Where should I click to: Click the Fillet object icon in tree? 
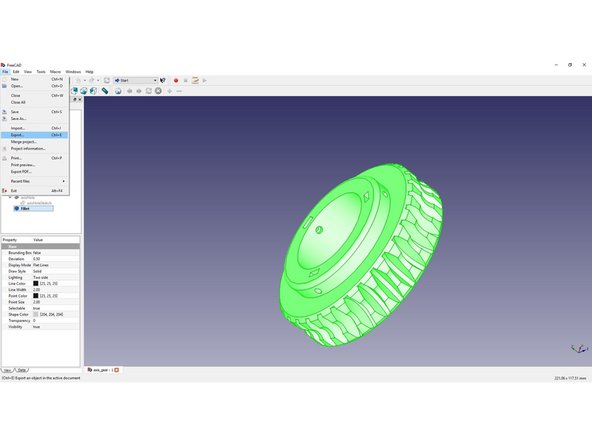[x=17, y=208]
